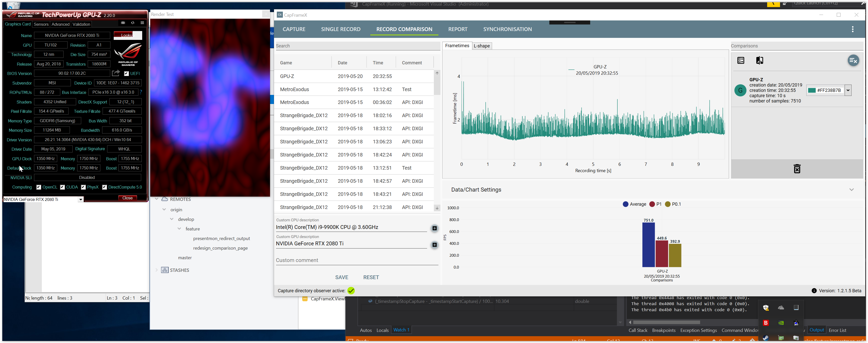Open the GPU selection dropdown in GPU-Z

coord(80,200)
